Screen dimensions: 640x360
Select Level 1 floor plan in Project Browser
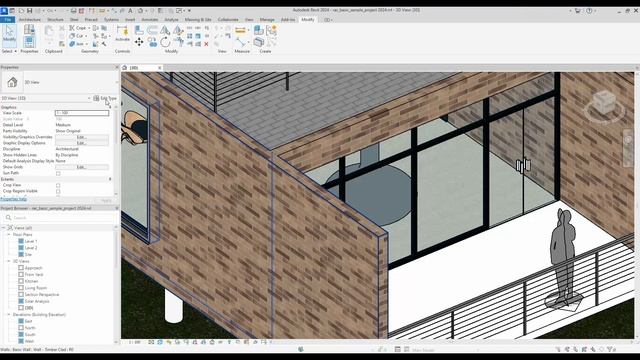(31, 241)
